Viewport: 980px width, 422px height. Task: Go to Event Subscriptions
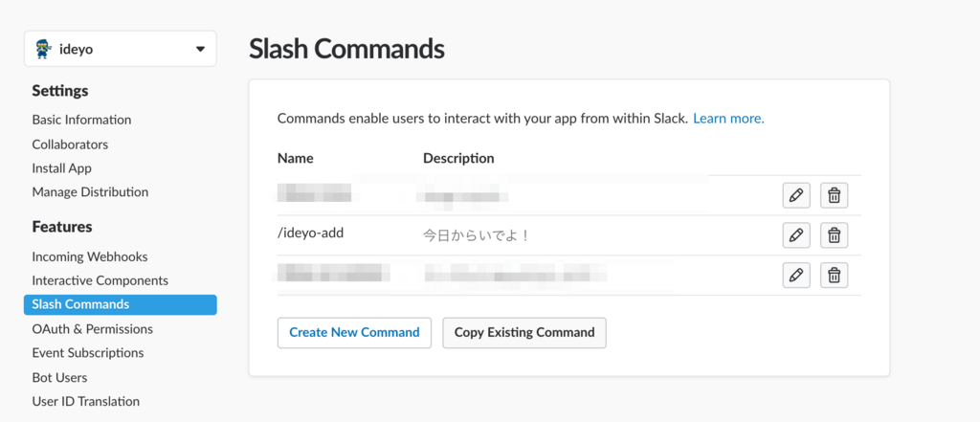[87, 352]
